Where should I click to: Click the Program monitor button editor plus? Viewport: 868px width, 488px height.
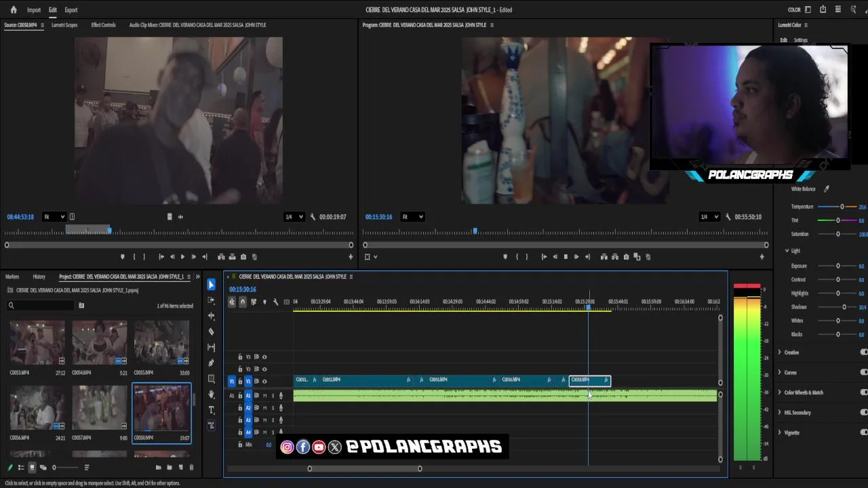pyautogui.click(x=762, y=257)
